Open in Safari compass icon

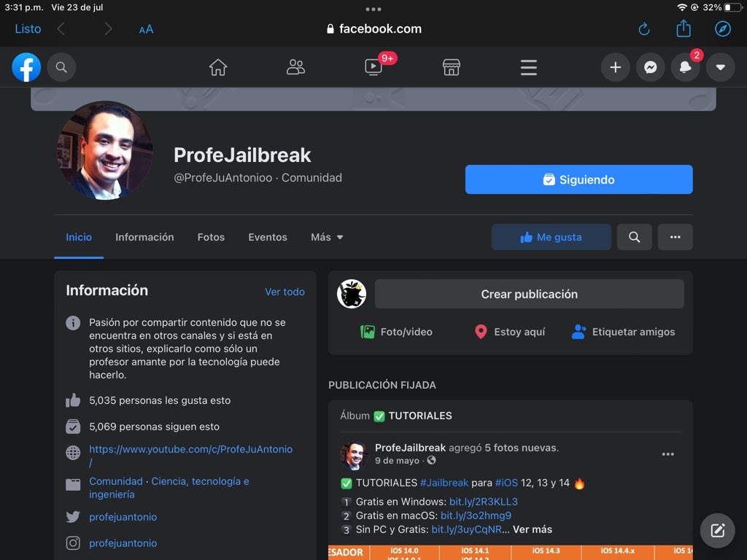(723, 29)
